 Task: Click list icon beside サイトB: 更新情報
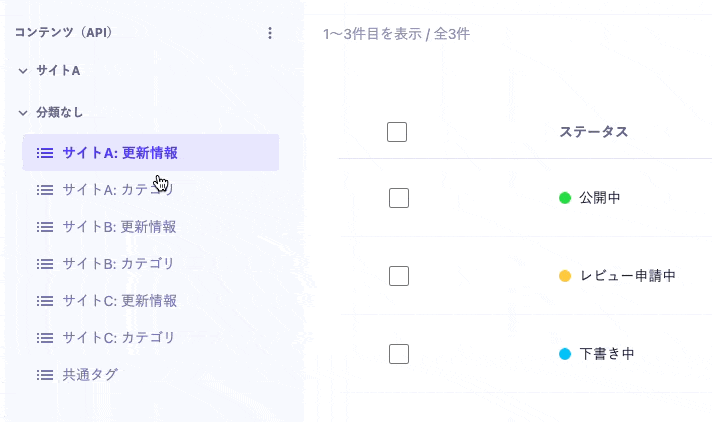[x=45, y=227]
